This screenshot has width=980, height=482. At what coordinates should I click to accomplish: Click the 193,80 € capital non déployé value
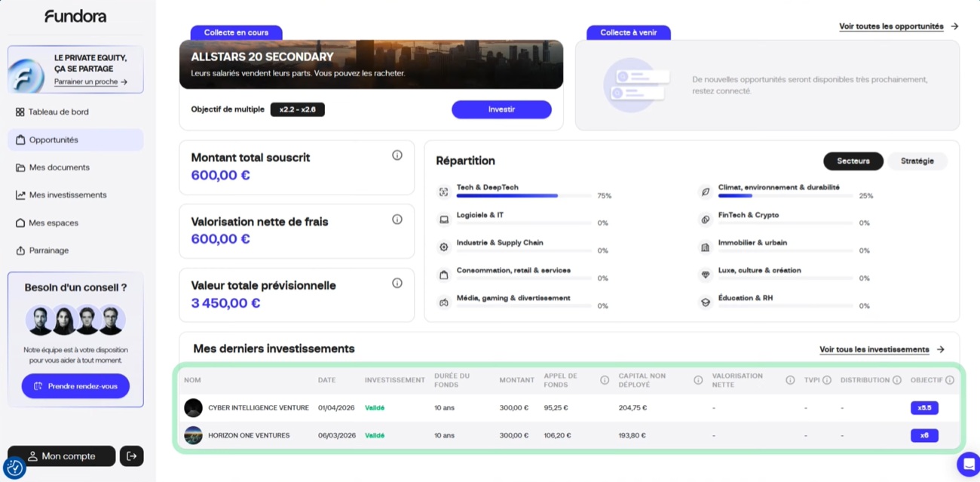632,435
